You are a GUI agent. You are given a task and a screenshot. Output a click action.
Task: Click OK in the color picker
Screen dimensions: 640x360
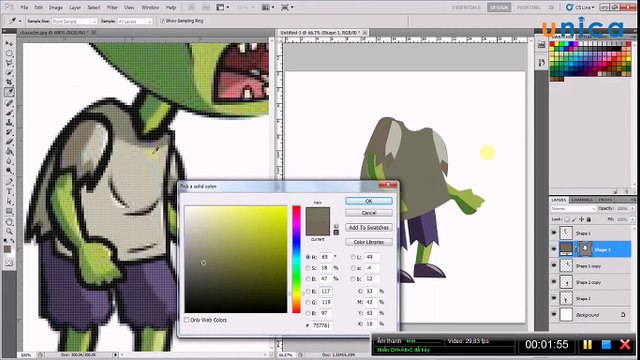[x=369, y=201]
